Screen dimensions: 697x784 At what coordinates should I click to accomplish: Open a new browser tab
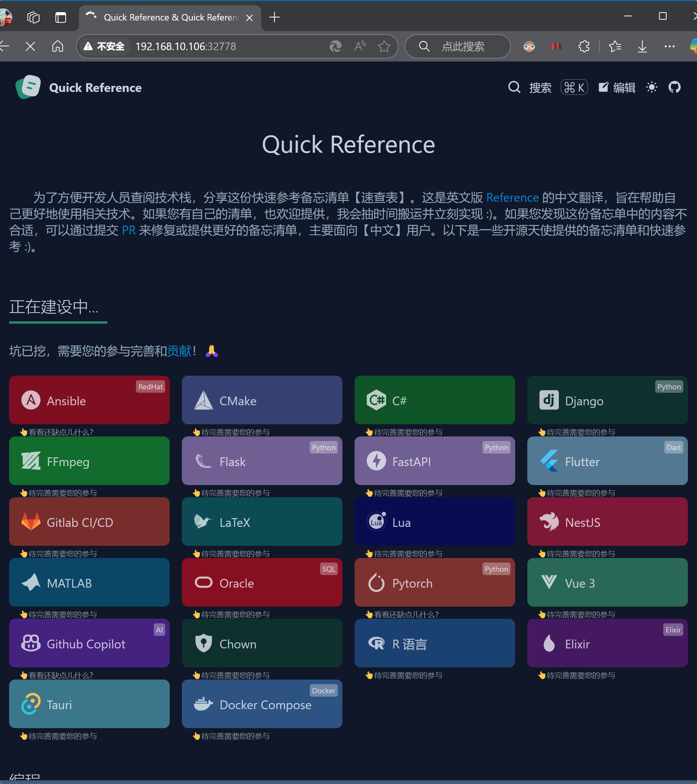pos(274,17)
